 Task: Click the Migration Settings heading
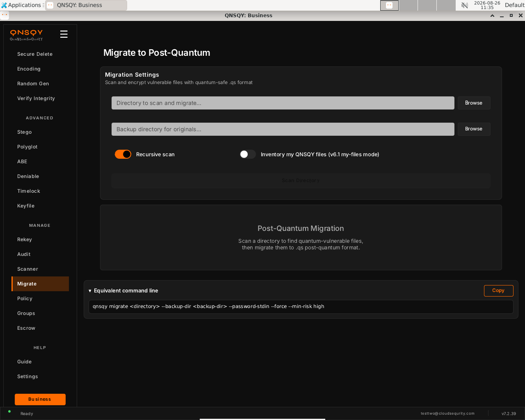tap(132, 75)
